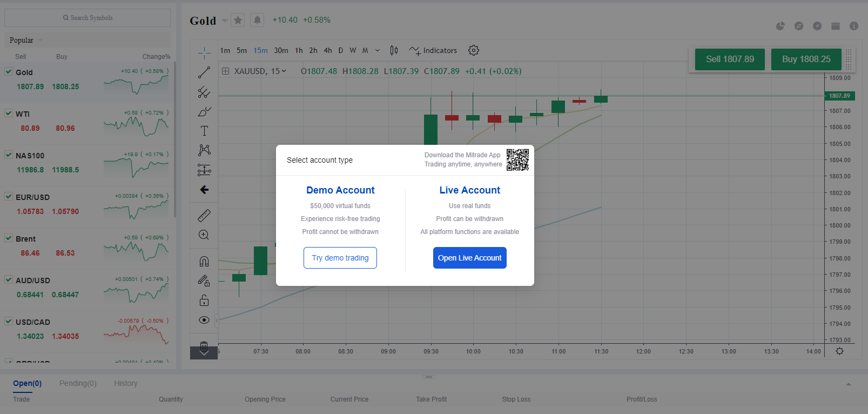868x414 pixels.
Task: Uncheck the USD/CAD symbol checkbox
Action: tap(9, 321)
